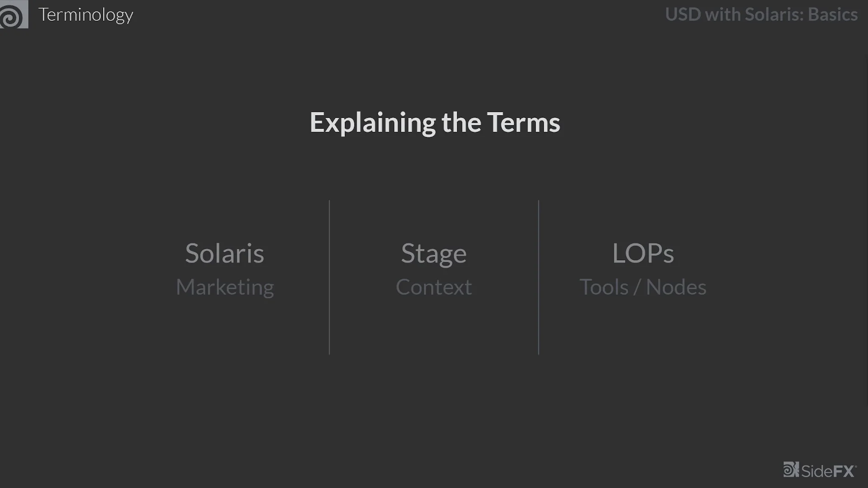868x488 pixels.
Task: Click the SideFX wordmark text
Action: pos(828,471)
